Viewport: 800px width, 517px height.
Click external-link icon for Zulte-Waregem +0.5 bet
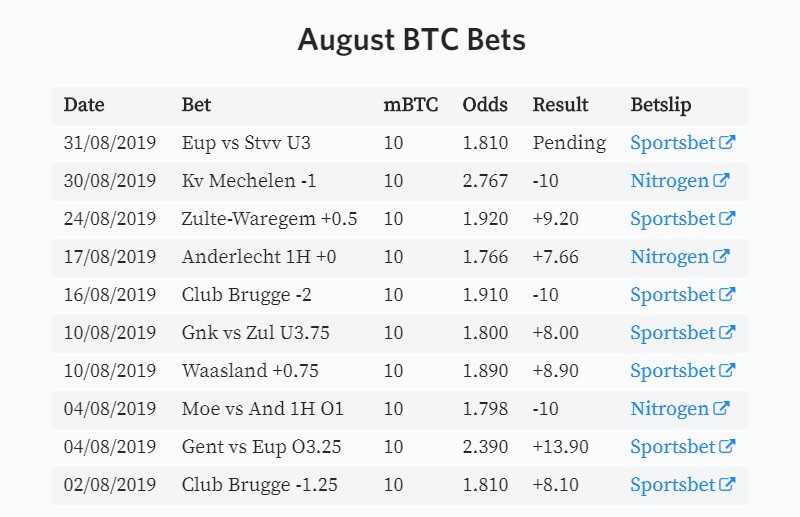(727, 218)
